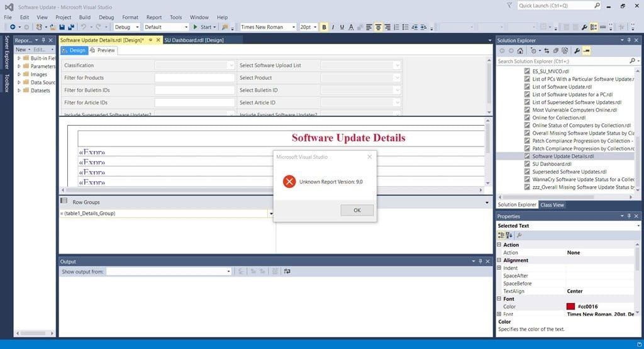Click Sync with Active Document icon
The width and height of the screenshot is (644, 349).
(x=547, y=51)
